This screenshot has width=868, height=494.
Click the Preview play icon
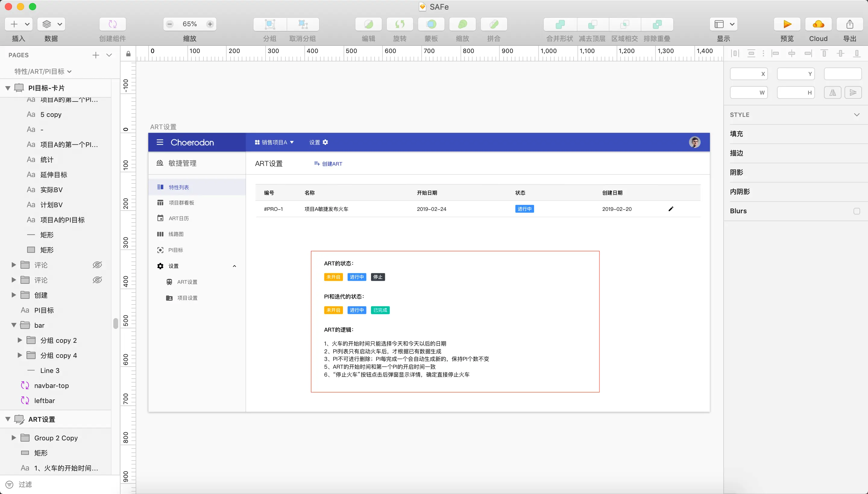[787, 24]
